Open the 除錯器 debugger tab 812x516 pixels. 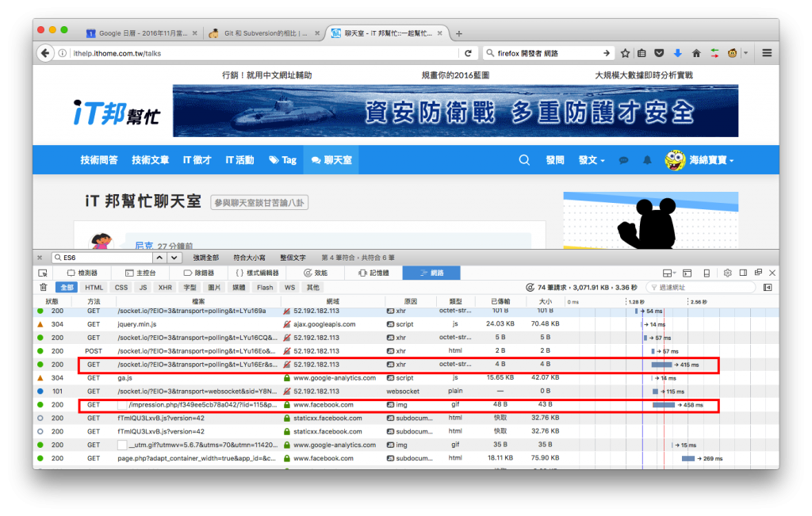(x=199, y=273)
